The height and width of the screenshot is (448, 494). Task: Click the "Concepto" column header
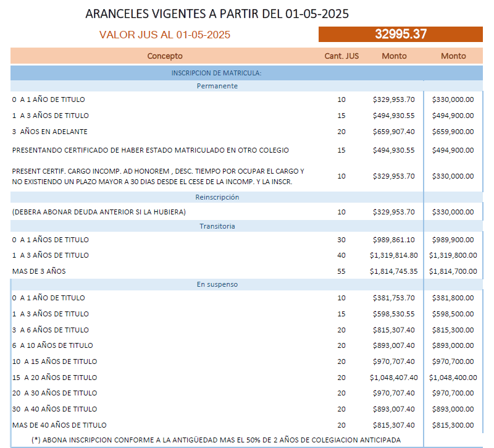(x=165, y=56)
